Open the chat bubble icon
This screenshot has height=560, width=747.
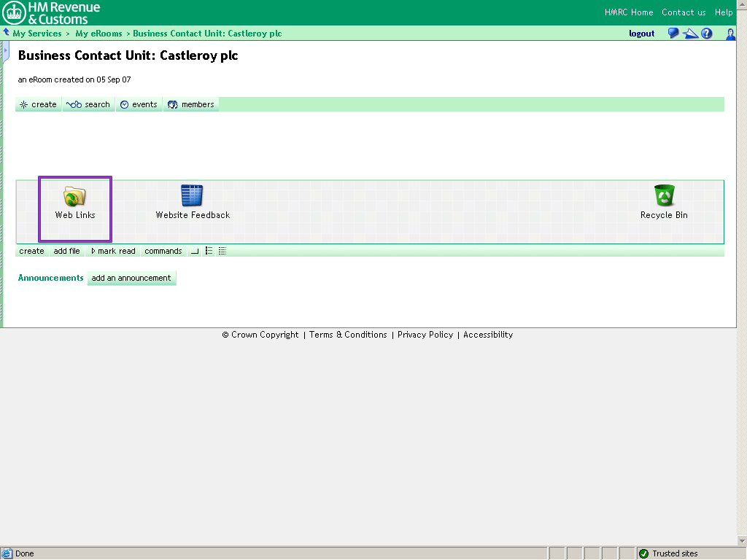click(x=673, y=33)
